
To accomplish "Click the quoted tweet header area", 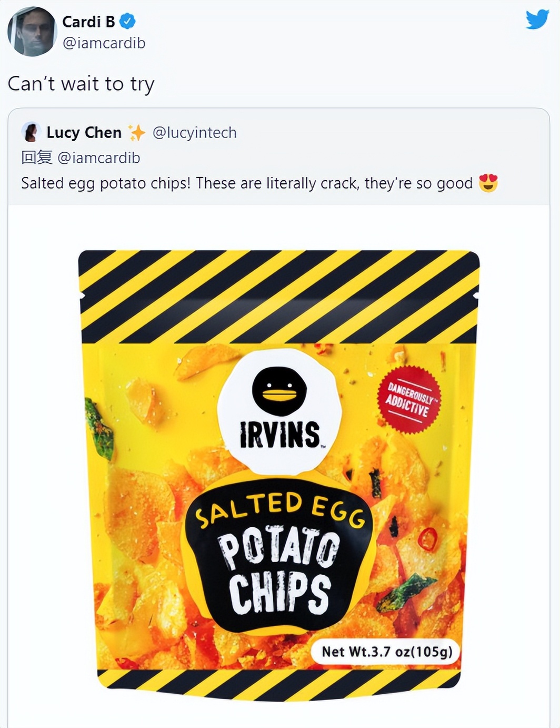I will click(x=279, y=157).
